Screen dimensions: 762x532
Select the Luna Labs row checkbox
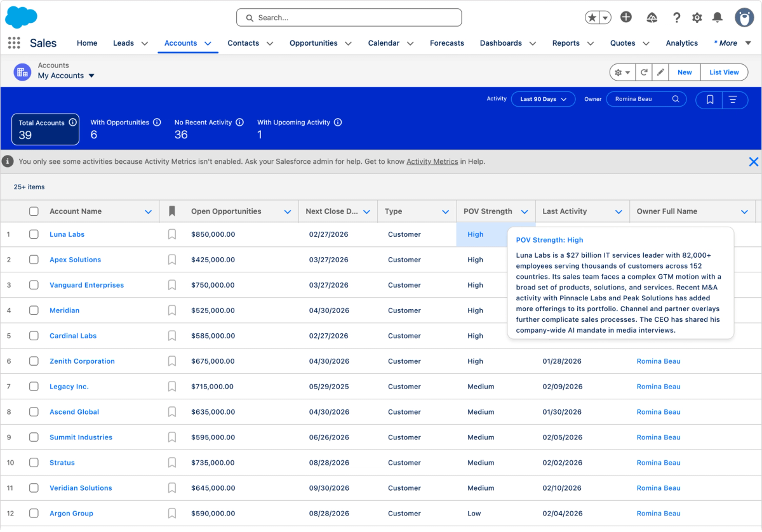tap(34, 234)
